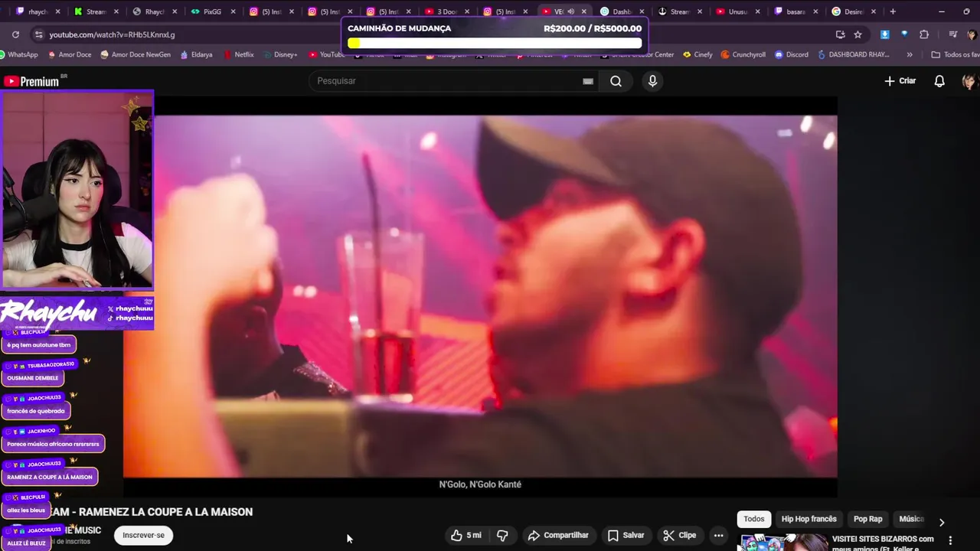The height and width of the screenshot is (551, 980).
Task: Reload the YouTube page
Action: [x=15, y=34]
